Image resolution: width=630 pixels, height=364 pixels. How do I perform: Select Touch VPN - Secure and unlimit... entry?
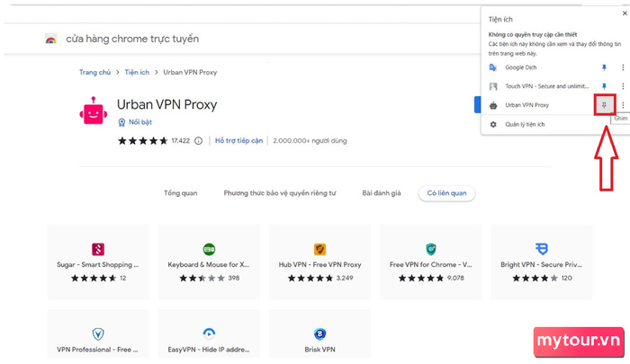(x=547, y=86)
